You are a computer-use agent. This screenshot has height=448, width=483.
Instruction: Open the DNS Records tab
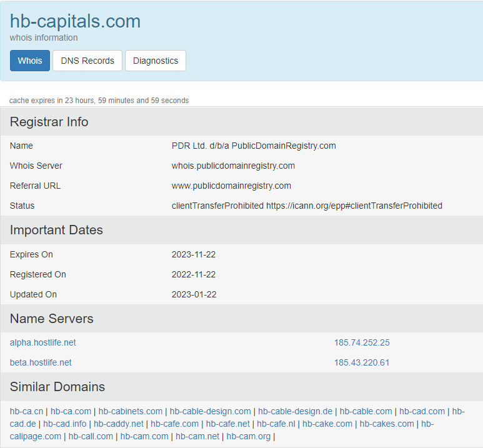87,61
